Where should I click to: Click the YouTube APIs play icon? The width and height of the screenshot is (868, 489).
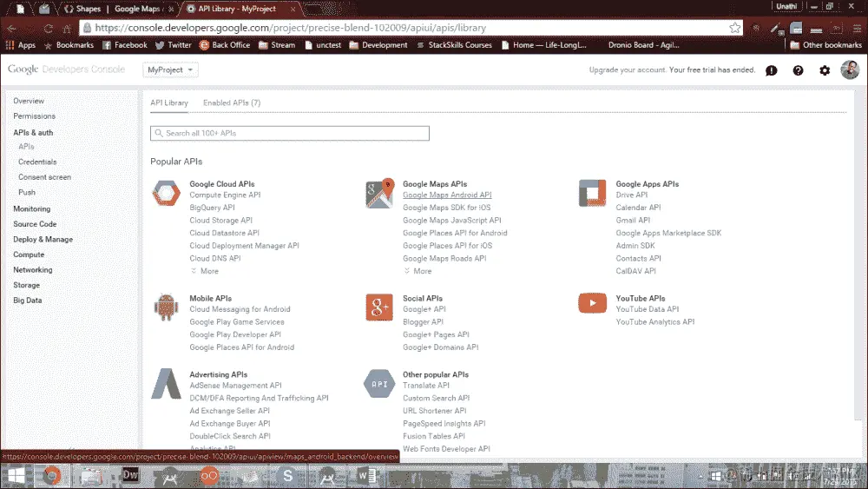[x=592, y=303]
